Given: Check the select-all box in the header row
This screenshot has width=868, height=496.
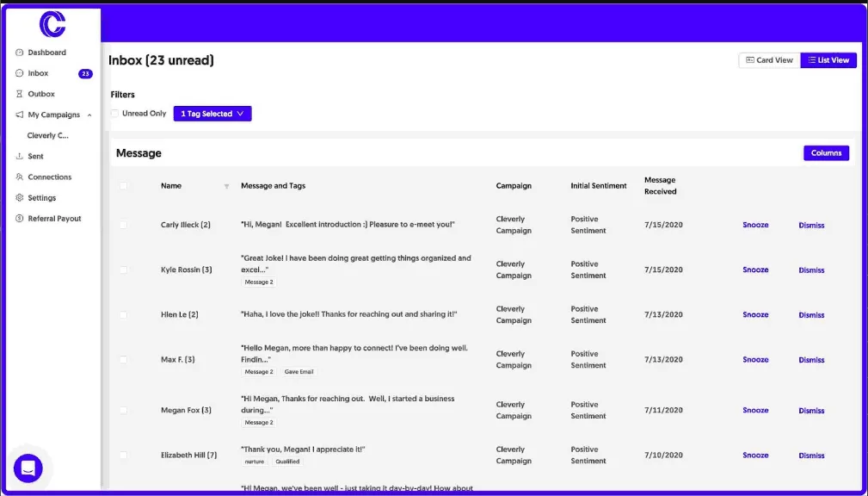Looking at the screenshot, I should (x=125, y=185).
